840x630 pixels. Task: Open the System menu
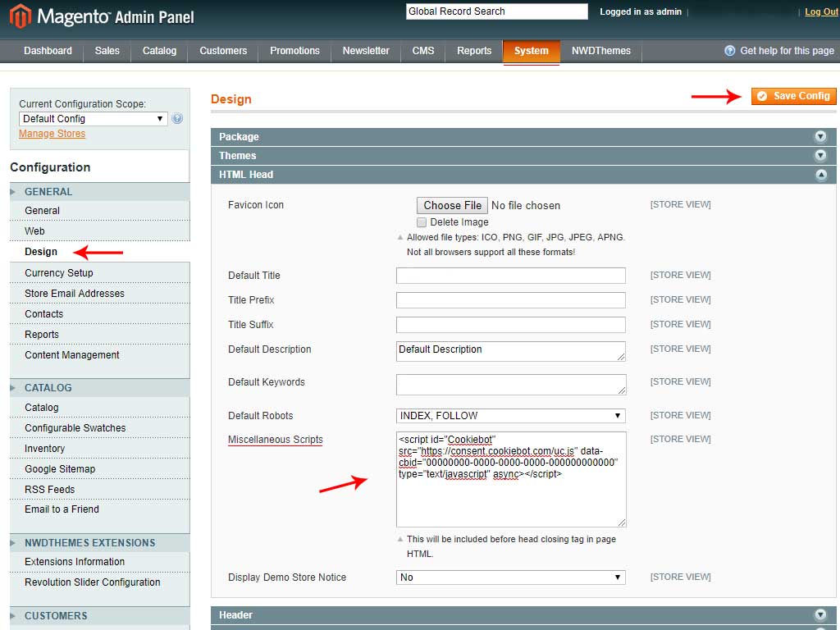[x=532, y=52]
